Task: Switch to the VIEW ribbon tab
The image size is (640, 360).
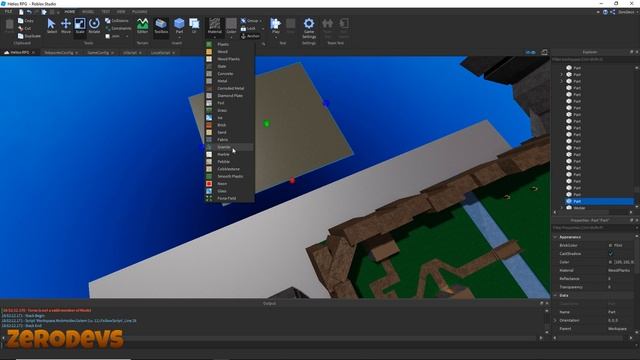Action: [x=121, y=12]
